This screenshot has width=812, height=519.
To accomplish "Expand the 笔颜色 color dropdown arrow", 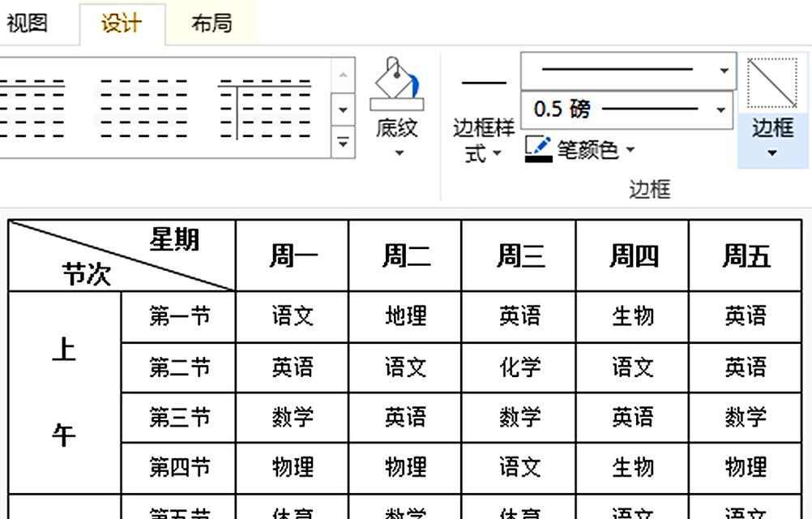I will 630,150.
